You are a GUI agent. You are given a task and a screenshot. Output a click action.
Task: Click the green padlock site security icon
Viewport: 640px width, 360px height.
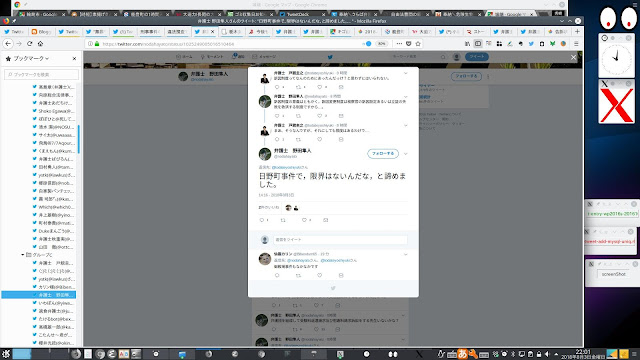coord(97,44)
